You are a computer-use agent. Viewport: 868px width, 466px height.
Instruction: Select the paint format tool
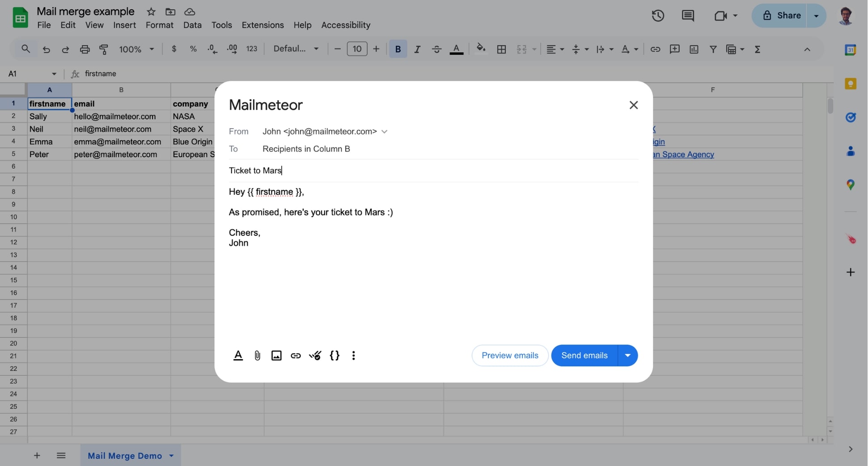pos(104,49)
